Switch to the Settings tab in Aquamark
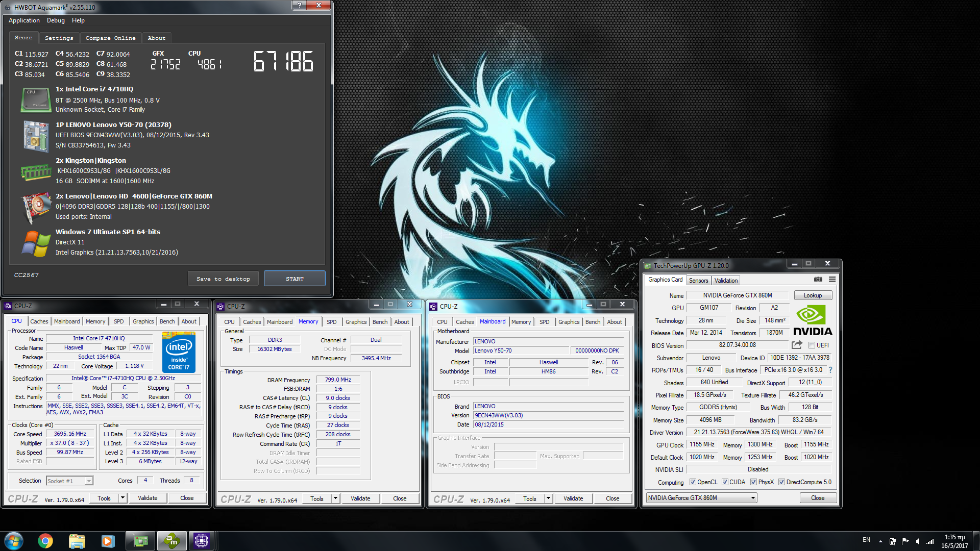Viewport: 980px width, 551px height. (x=59, y=38)
